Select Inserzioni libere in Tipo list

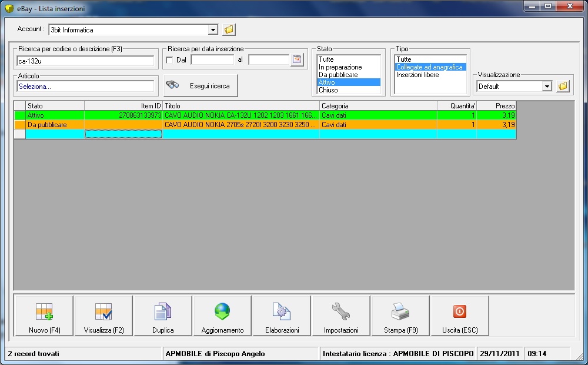pos(430,75)
